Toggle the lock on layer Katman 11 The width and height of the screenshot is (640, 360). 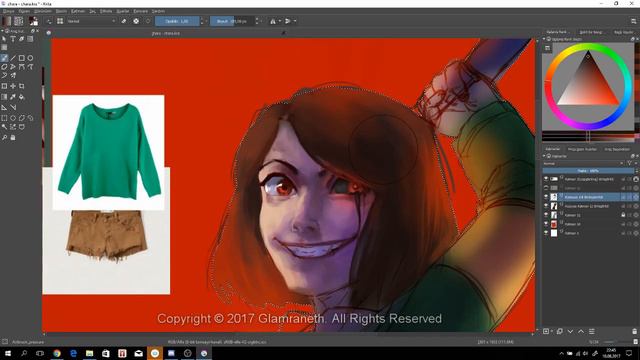(623, 215)
